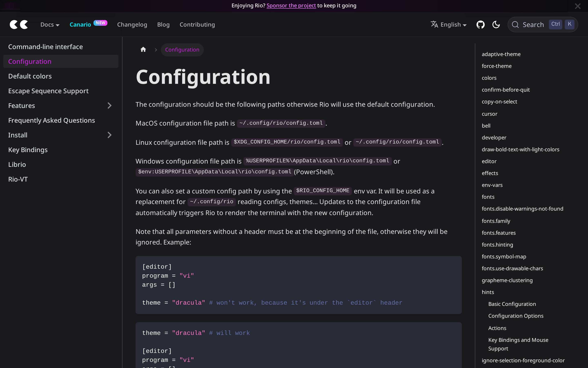
Task: Jump to developer section
Action: point(494,138)
